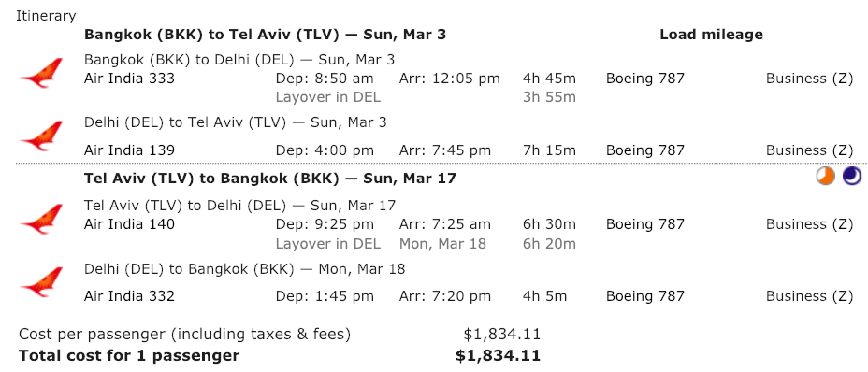Click Air India logo beside flight 140

coord(41,219)
